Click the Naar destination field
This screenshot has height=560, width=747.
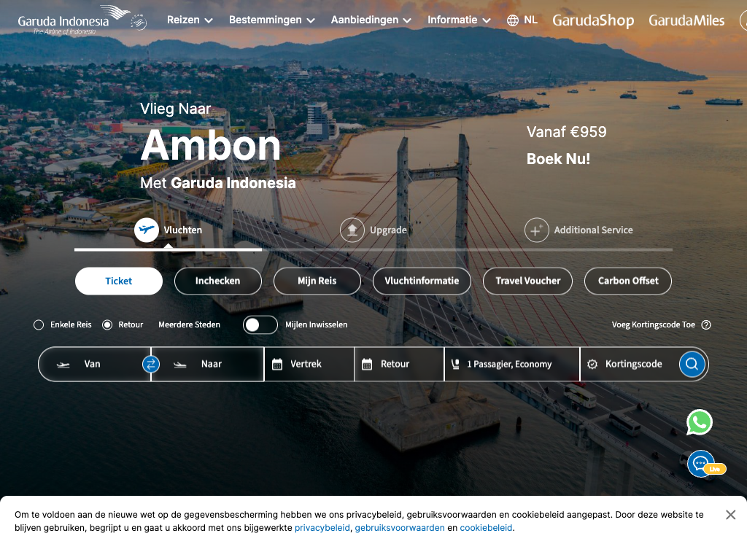tap(208, 365)
